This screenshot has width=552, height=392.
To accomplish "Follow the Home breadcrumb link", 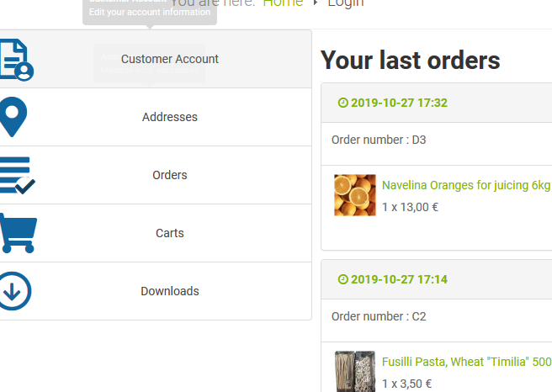I will (283, 3).
